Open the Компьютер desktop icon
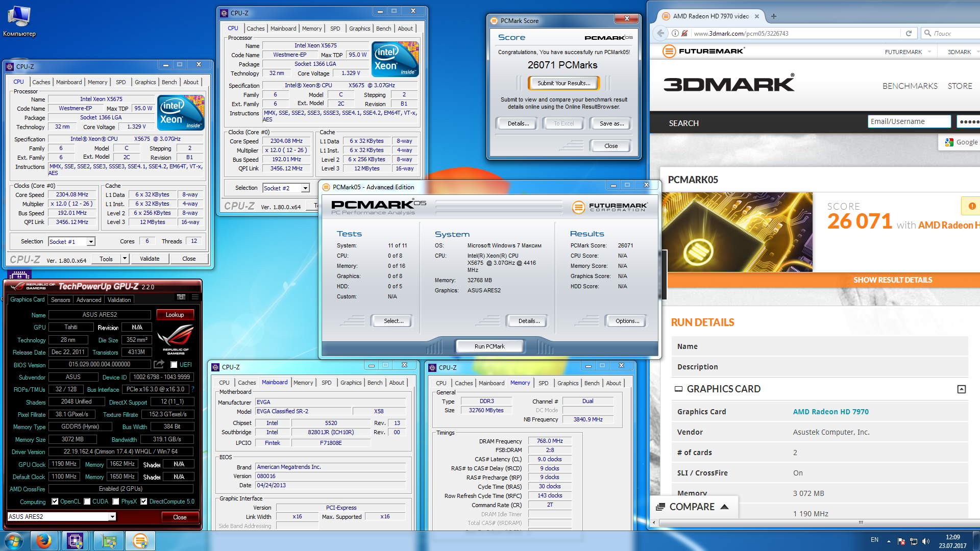The image size is (980, 551). (x=19, y=21)
